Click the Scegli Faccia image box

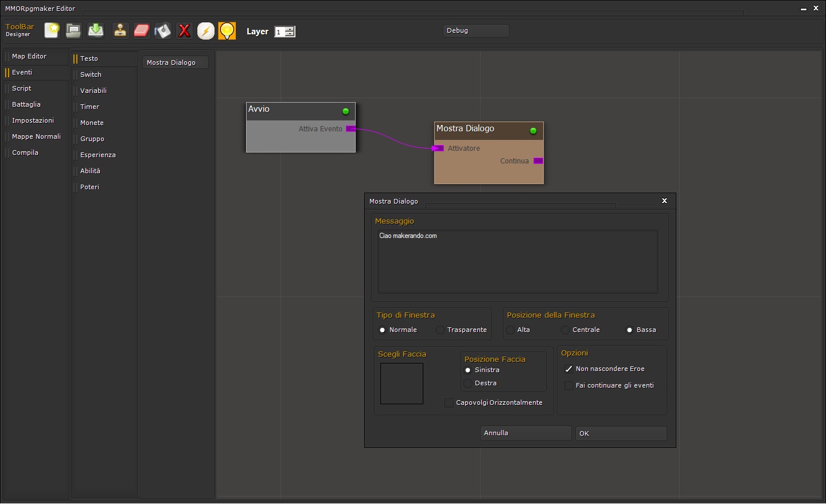pos(402,384)
